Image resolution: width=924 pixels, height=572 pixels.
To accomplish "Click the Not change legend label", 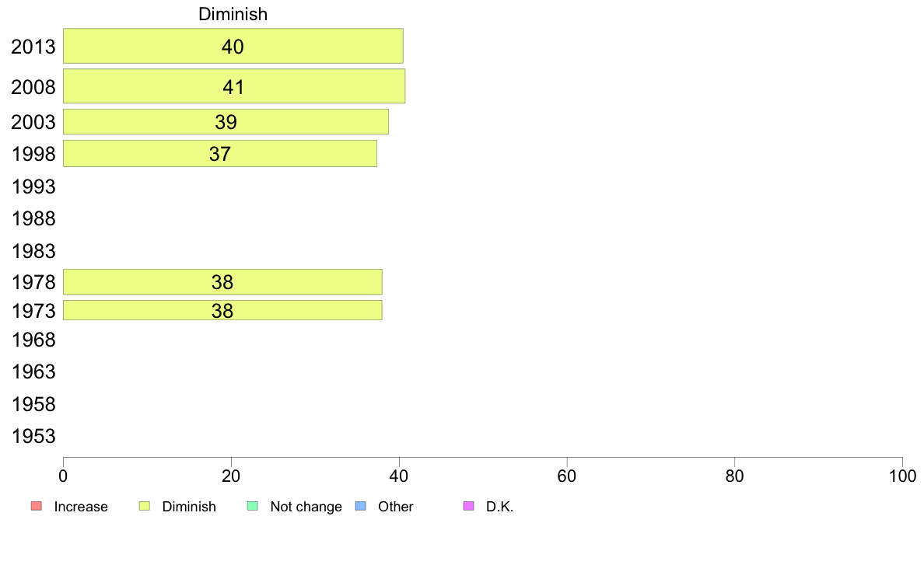I will (x=306, y=507).
